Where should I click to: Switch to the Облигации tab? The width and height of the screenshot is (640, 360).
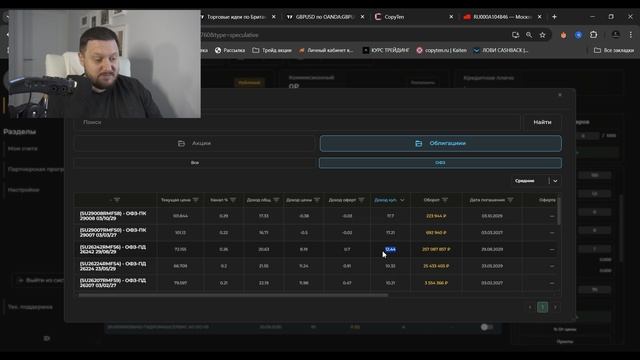tap(440, 143)
